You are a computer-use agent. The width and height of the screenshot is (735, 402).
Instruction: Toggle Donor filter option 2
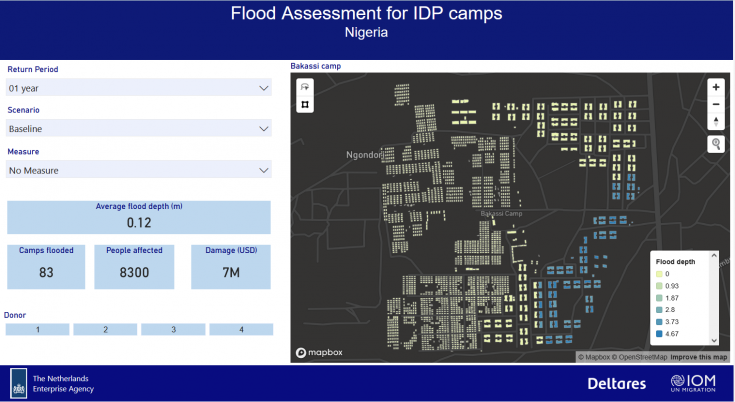click(x=105, y=329)
